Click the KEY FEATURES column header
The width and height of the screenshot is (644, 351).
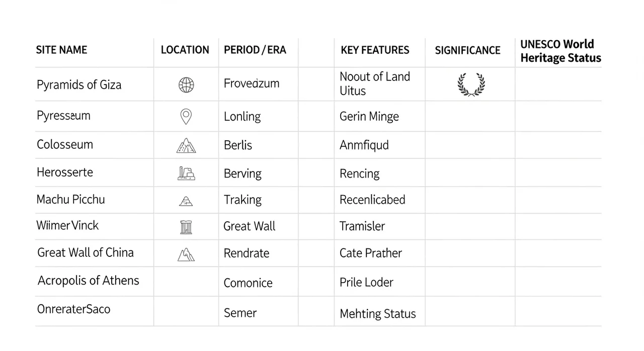tap(375, 50)
